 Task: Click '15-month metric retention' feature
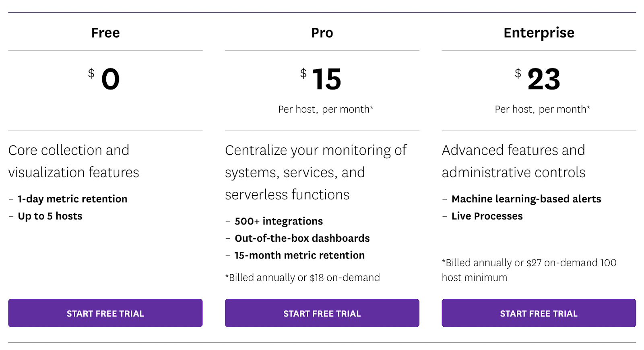click(299, 255)
